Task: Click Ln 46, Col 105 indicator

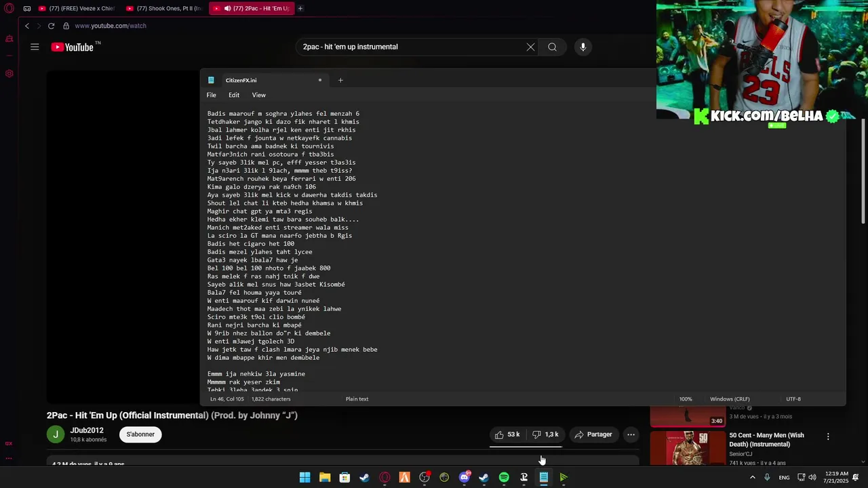Action: [x=228, y=399]
